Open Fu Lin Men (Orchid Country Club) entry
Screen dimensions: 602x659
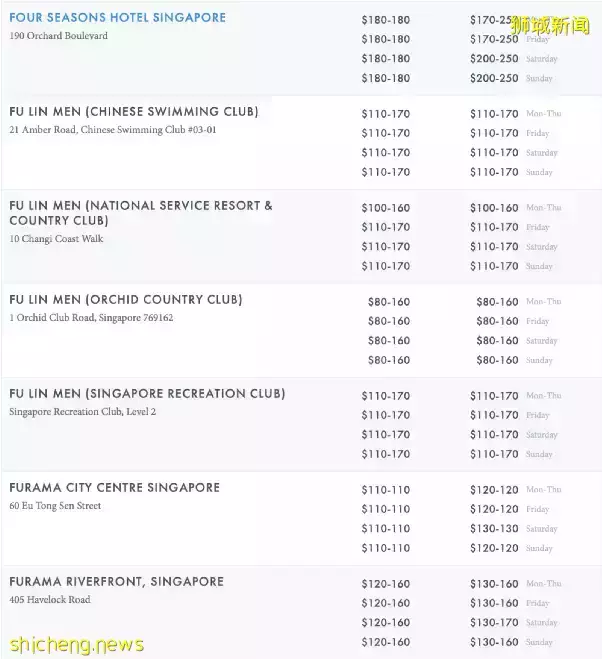125,300
